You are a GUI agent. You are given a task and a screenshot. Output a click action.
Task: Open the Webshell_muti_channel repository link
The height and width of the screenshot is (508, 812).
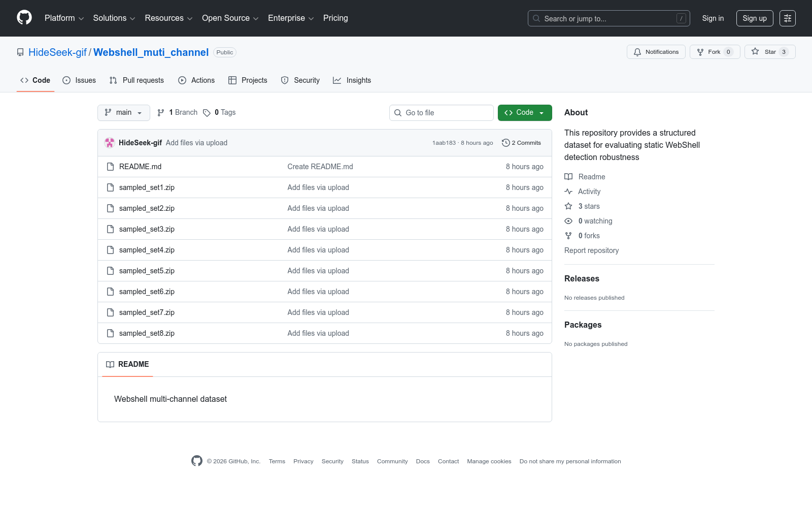click(151, 52)
